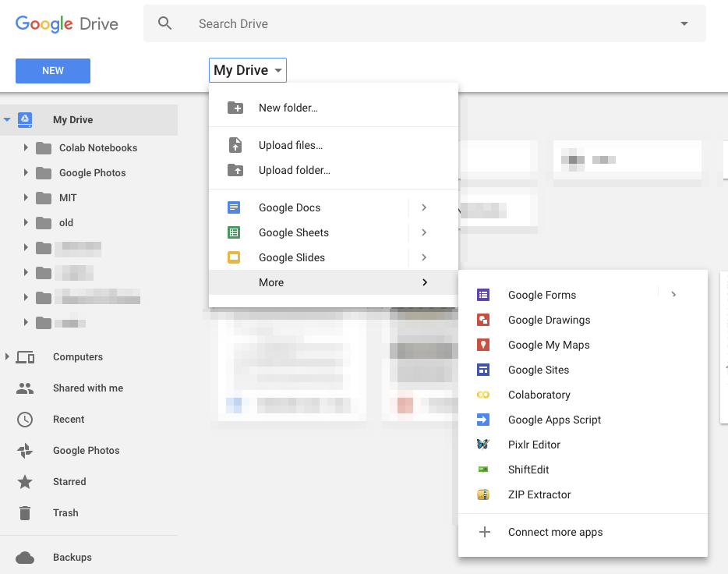Click the green Google Sheets icon
The width and height of the screenshot is (728, 574).
pos(234,232)
